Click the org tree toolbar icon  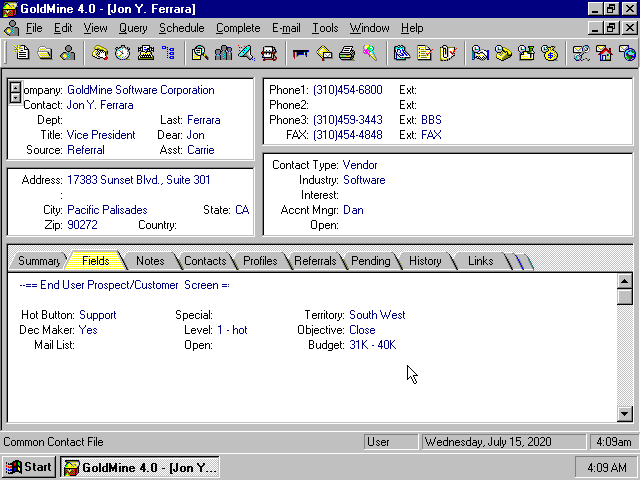[169, 53]
